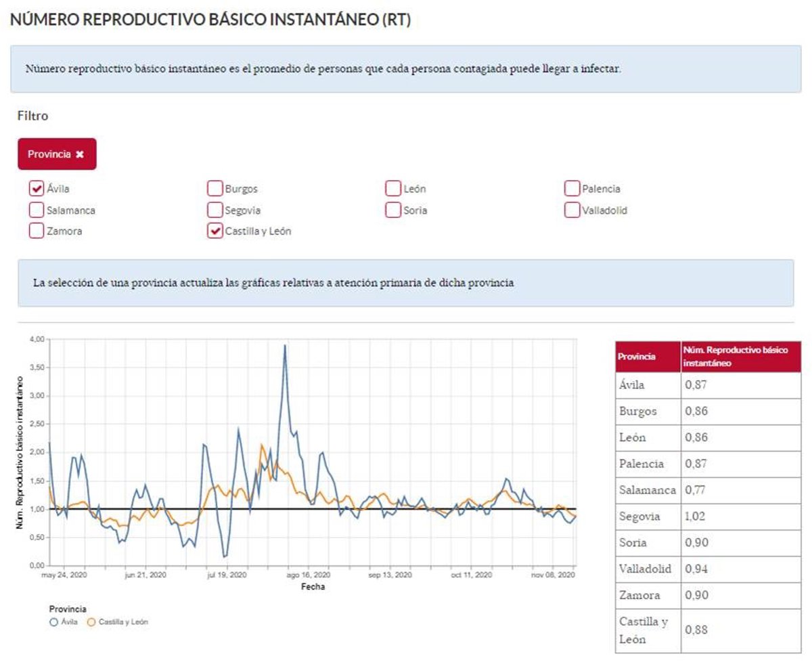The height and width of the screenshot is (662, 812).
Task: Click the Núm. Reproductivo básico instantáneo header
Action: click(740, 357)
